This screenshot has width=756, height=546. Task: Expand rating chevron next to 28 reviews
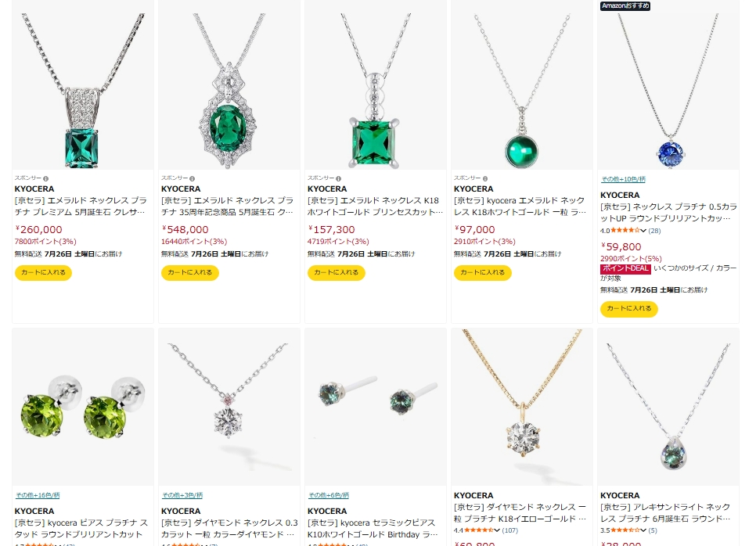[643, 231]
